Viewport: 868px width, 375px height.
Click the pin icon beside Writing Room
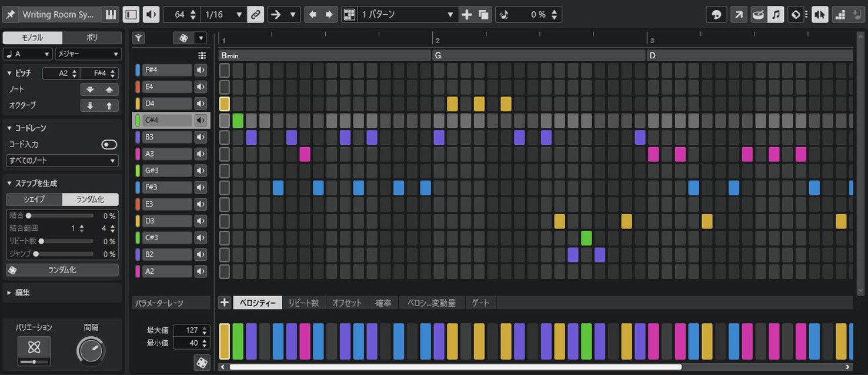pos(10,15)
